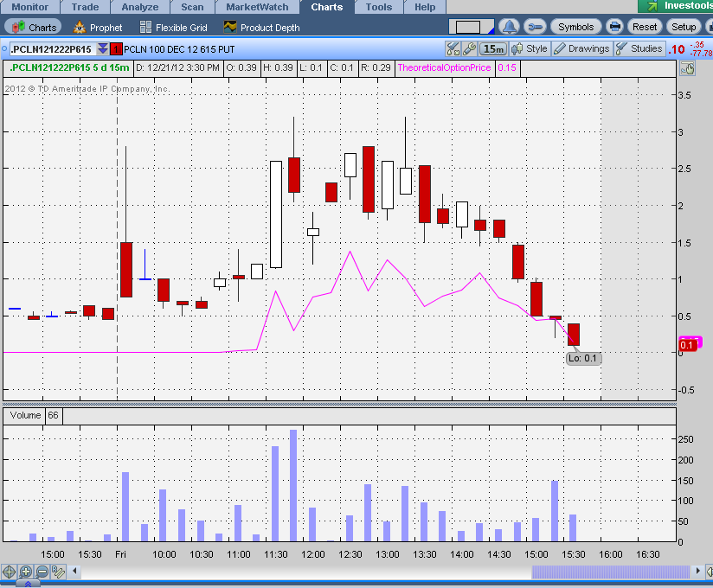This screenshot has width=713, height=588.
Task: Click the red number 1 indicator box
Action: [116, 48]
